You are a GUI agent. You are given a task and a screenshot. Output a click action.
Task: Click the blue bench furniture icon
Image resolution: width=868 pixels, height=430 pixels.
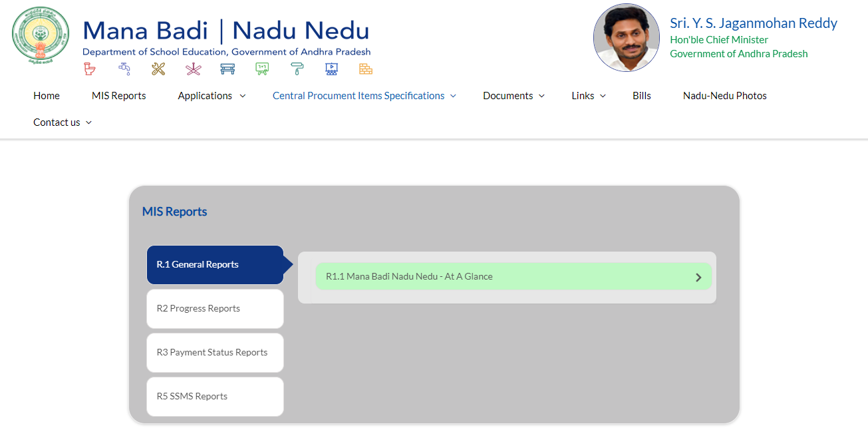[x=227, y=68]
